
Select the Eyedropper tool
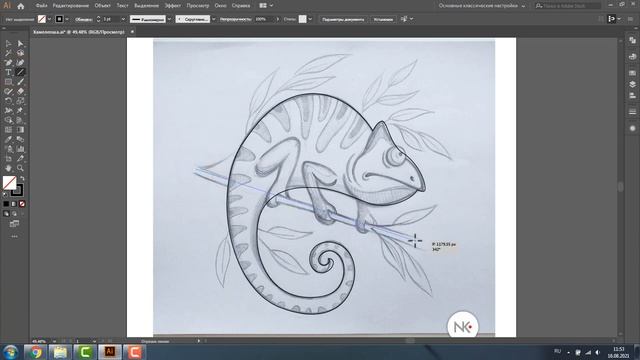tap(8, 140)
